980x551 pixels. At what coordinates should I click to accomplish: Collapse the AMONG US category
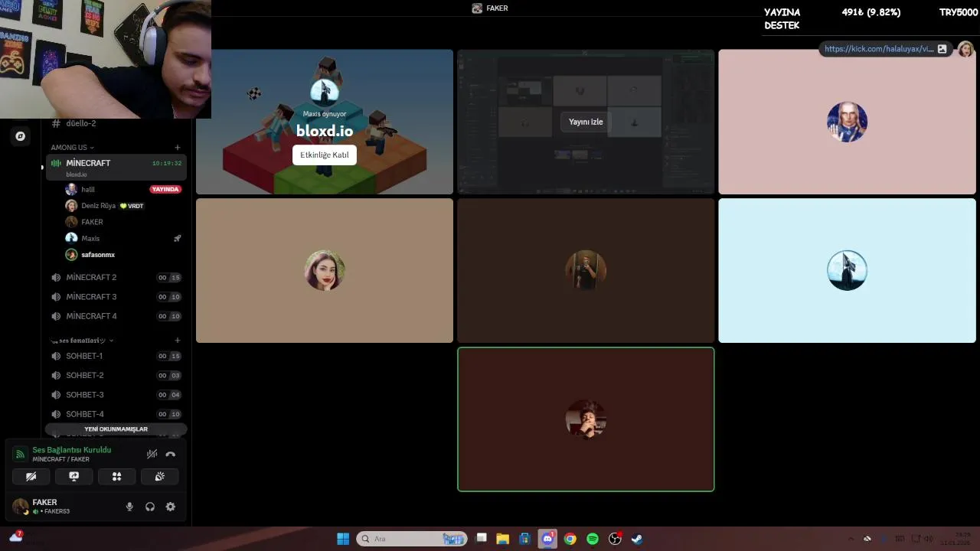pos(72,147)
